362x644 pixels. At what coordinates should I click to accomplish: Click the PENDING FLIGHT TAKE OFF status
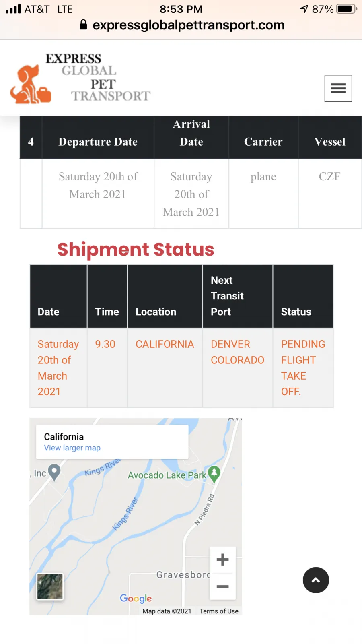[x=303, y=368]
